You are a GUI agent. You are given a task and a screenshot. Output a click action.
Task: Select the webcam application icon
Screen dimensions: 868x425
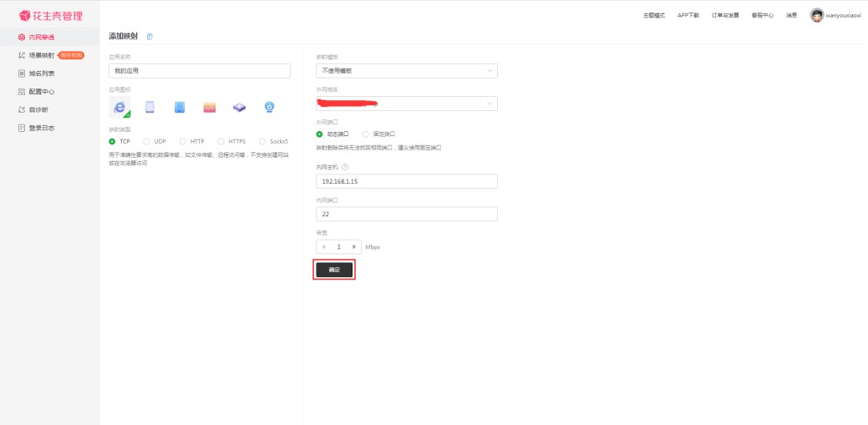click(x=270, y=107)
